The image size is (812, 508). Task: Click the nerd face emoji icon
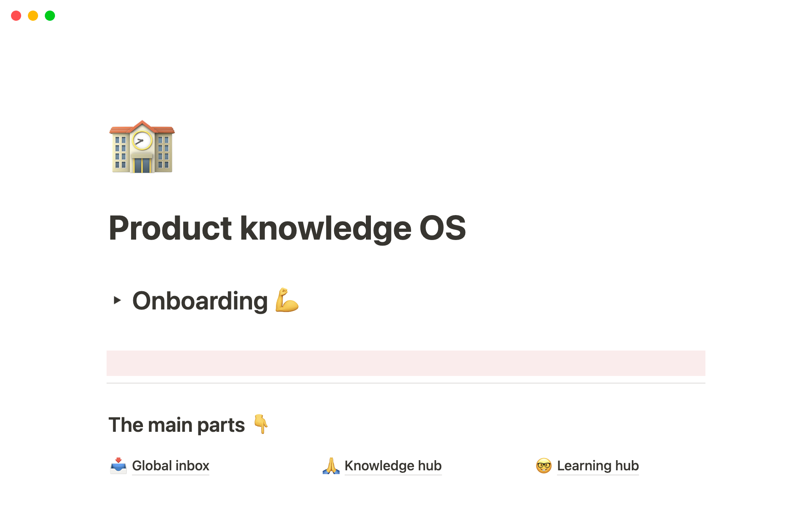pyautogui.click(x=544, y=465)
